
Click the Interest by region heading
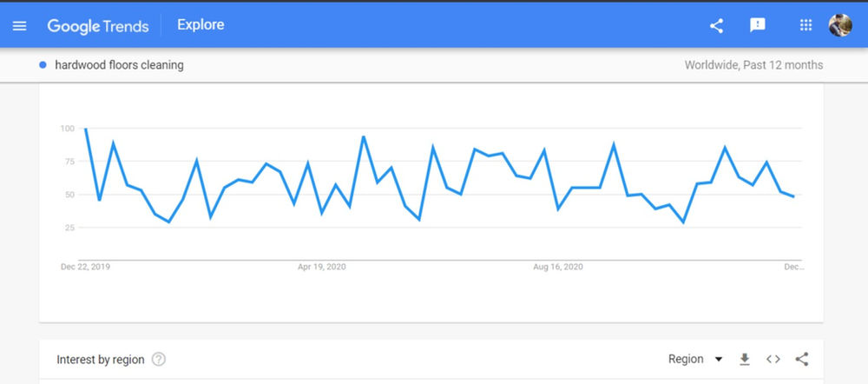click(x=101, y=359)
